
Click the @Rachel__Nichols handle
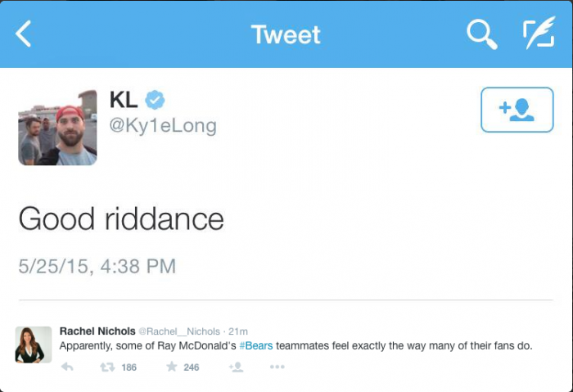point(178,331)
